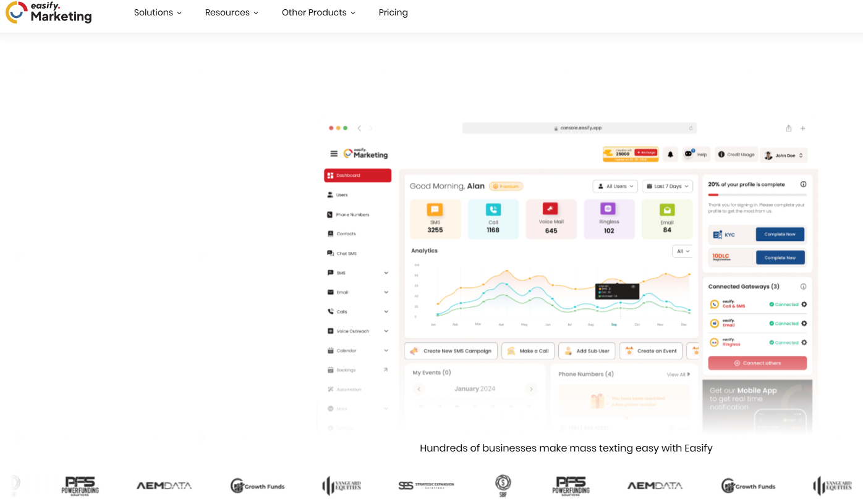Open the John Doe account dropdown

(784, 155)
